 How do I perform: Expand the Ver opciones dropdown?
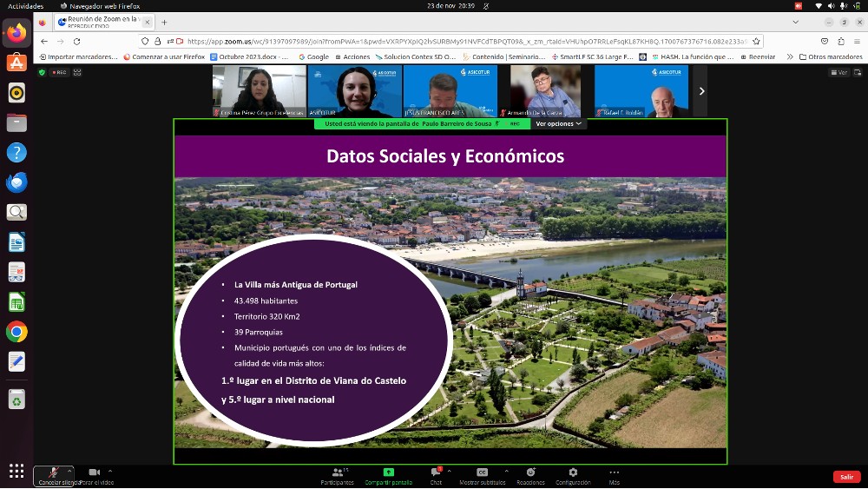point(558,124)
